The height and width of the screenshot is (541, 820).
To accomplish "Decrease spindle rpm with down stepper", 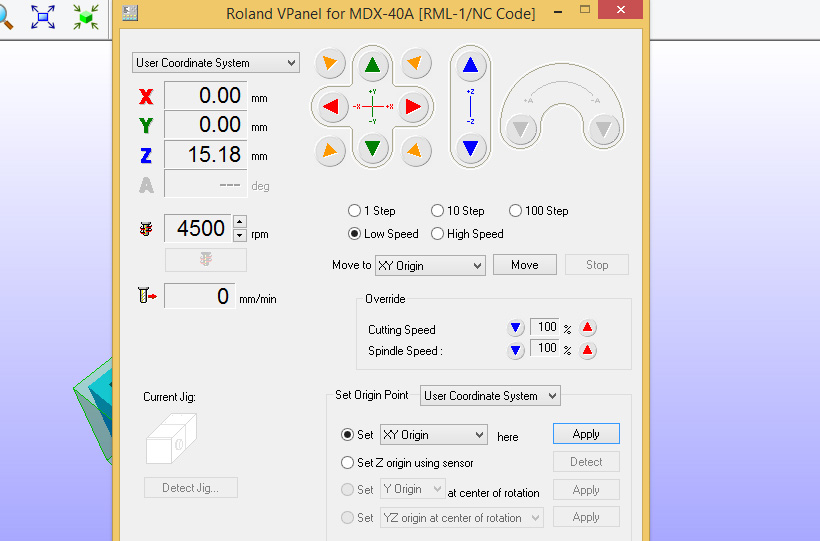I will click(x=240, y=235).
